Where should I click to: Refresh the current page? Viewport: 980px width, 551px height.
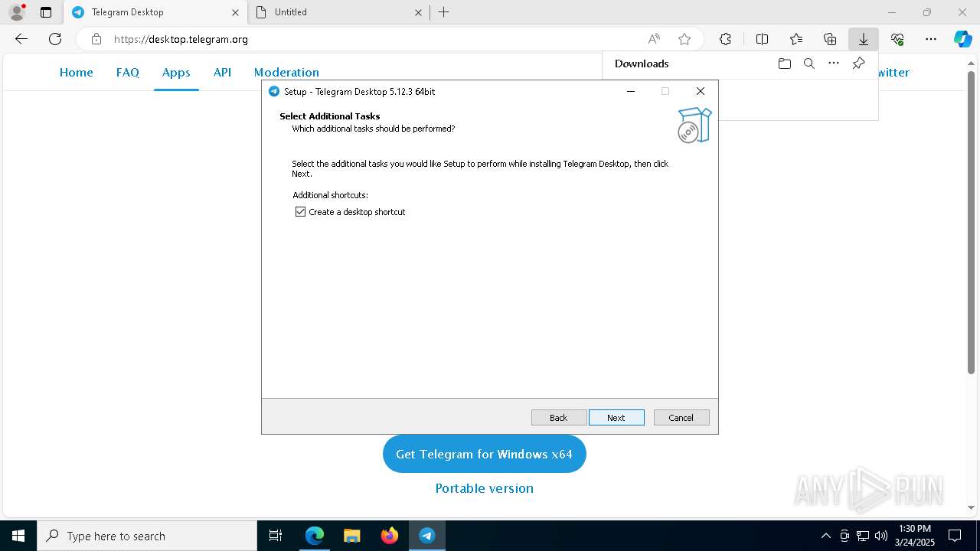coord(55,39)
